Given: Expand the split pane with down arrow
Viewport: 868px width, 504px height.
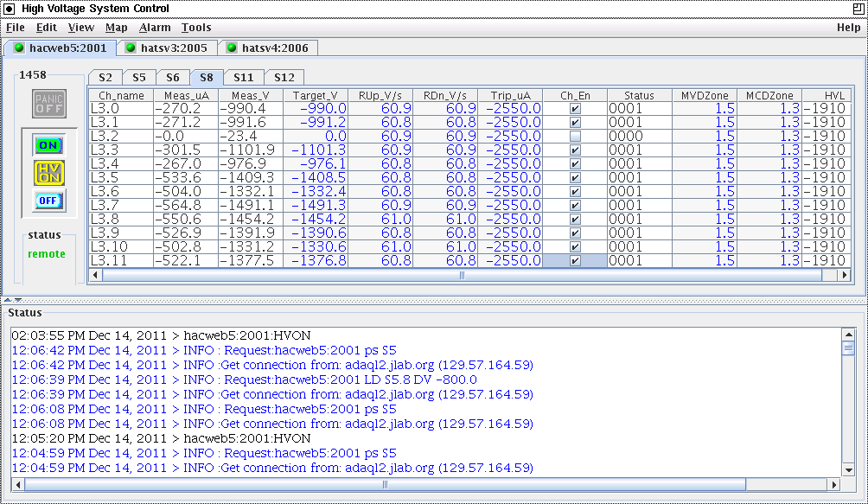Looking at the screenshot, I should (x=17, y=300).
